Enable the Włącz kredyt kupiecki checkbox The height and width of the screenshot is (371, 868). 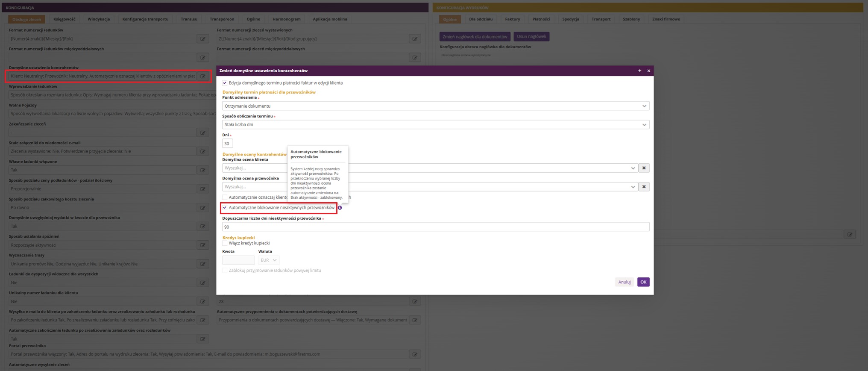225,243
